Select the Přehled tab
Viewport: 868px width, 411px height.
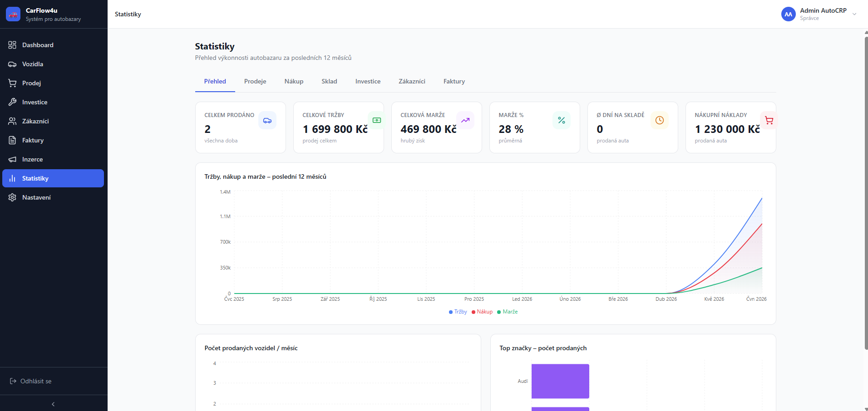[x=215, y=82]
